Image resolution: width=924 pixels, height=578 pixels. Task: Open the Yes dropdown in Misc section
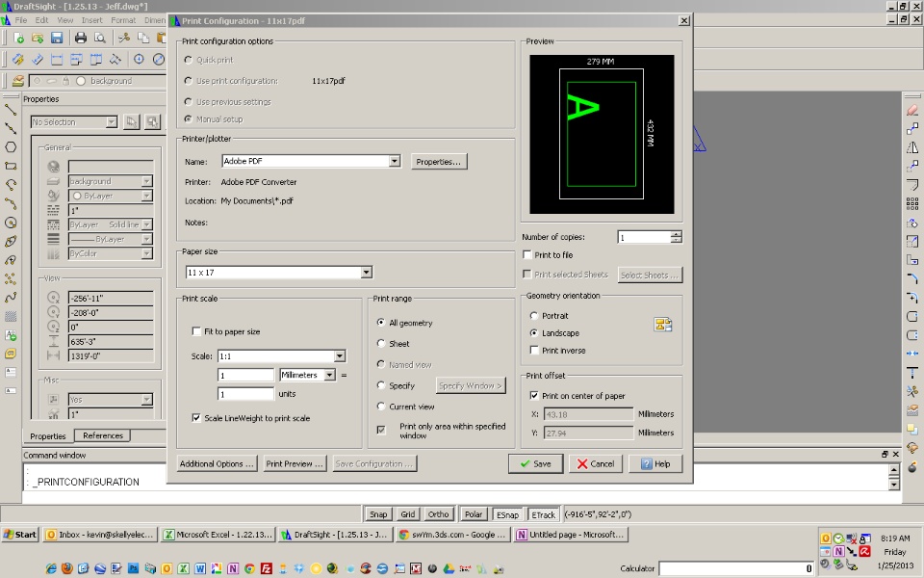pos(111,400)
